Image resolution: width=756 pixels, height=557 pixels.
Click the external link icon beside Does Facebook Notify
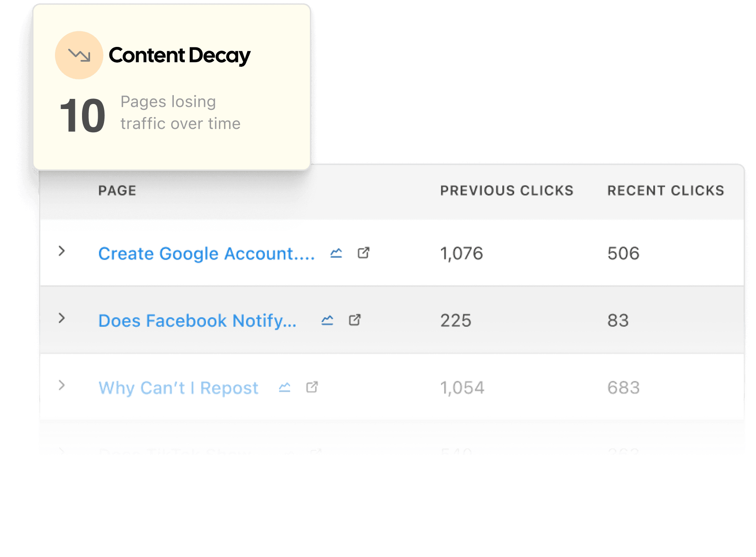(x=355, y=320)
